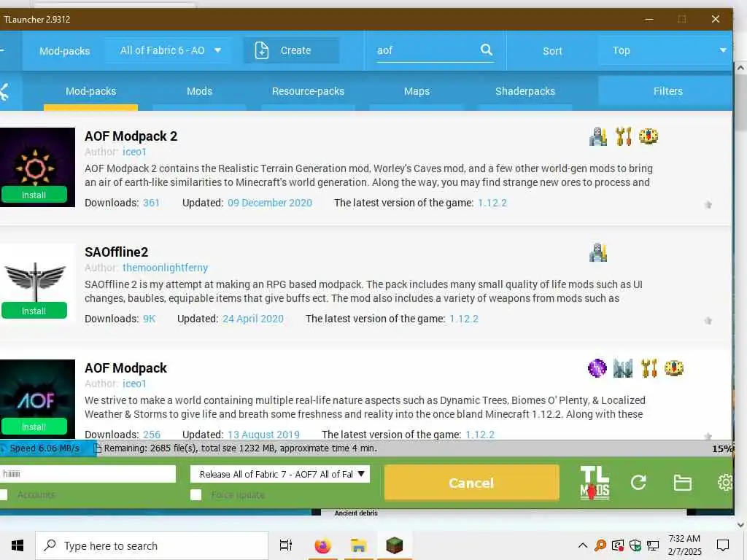The width and height of the screenshot is (747, 560).
Task: Open the All of Fabric 6 modpack dropdown
Action: (170, 50)
